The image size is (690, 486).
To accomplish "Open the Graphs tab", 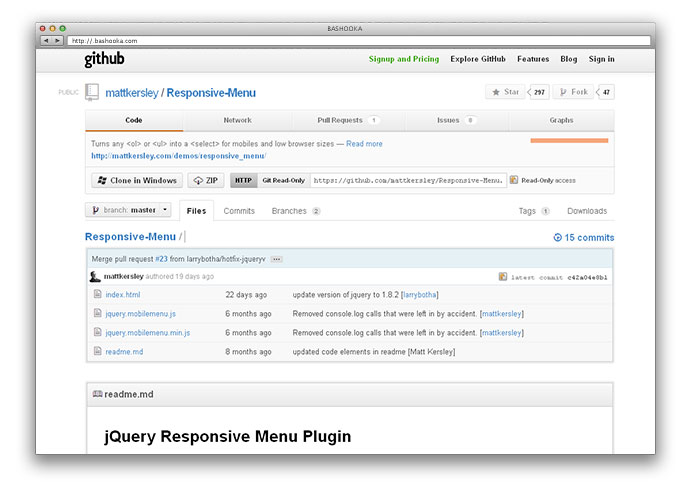I will [x=562, y=120].
